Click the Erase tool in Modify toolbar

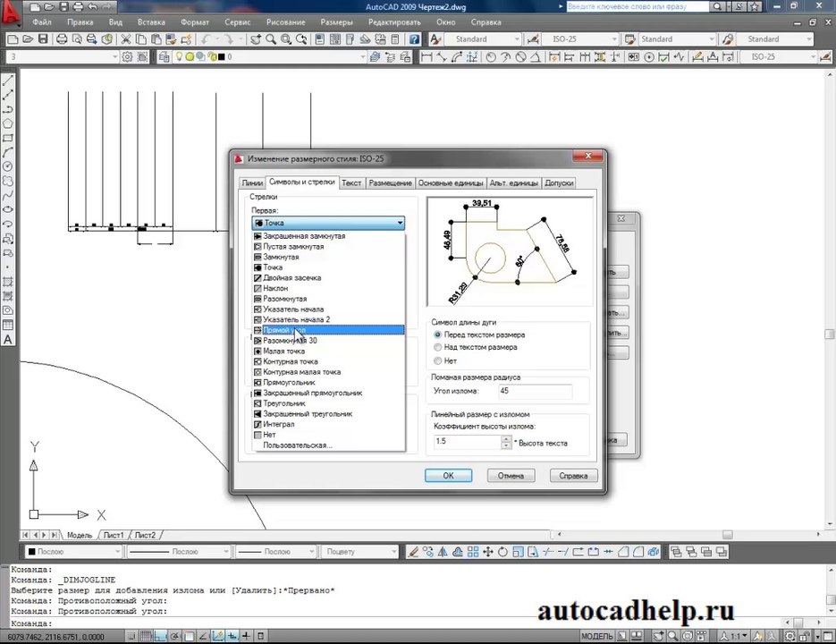tap(413, 552)
